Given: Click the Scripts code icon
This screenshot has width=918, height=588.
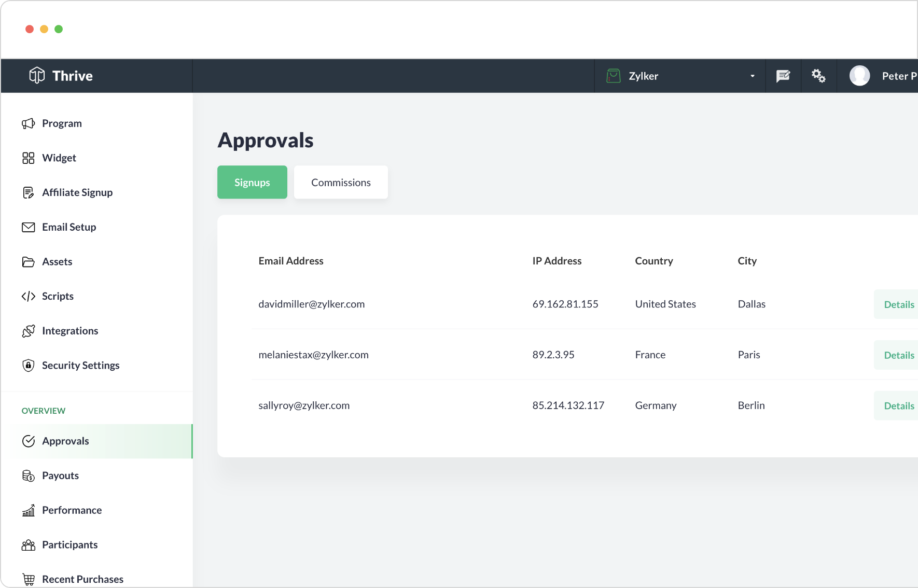Looking at the screenshot, I should [x=29, y=296].
